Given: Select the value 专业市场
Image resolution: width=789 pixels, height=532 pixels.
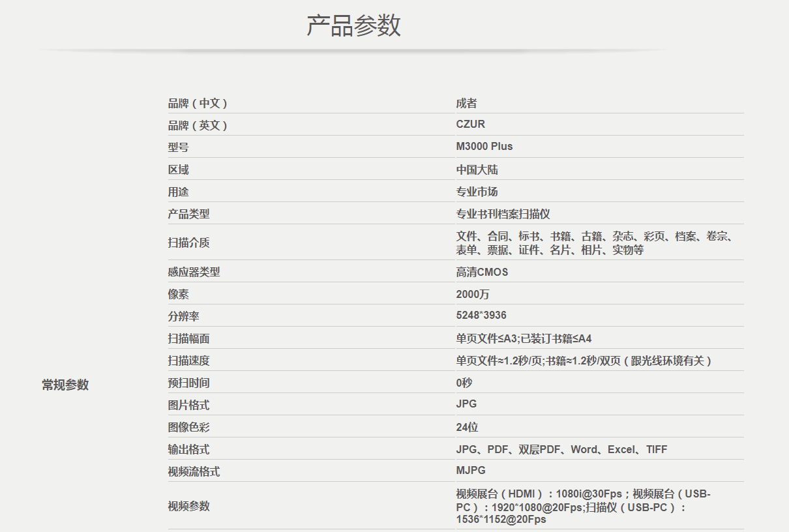Looking at the screenshot, I should [477, 192].
